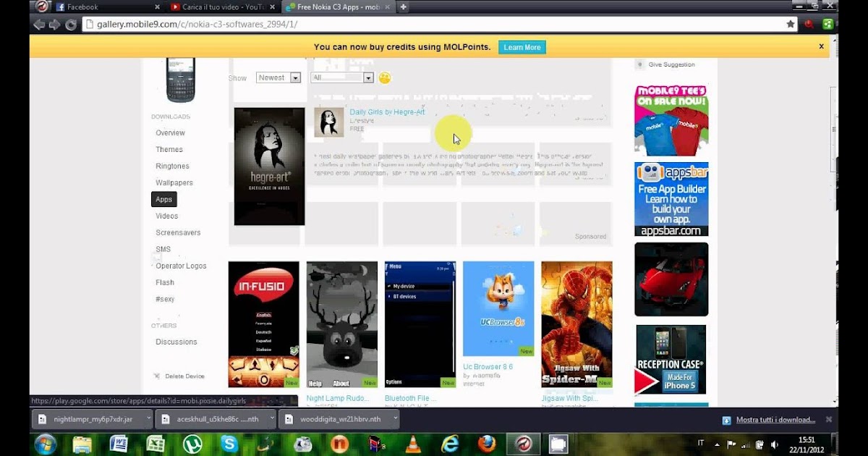The width and height of the screenshot is (868, 456).
Task: Open uTorrent from the taskbar
Action: [x=192, y=444]
